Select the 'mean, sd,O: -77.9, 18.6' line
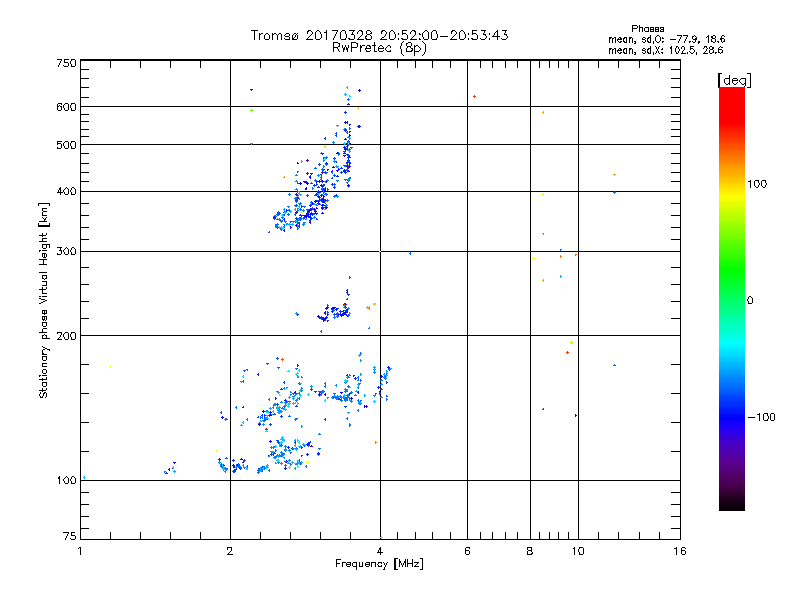 pos(666,39)
